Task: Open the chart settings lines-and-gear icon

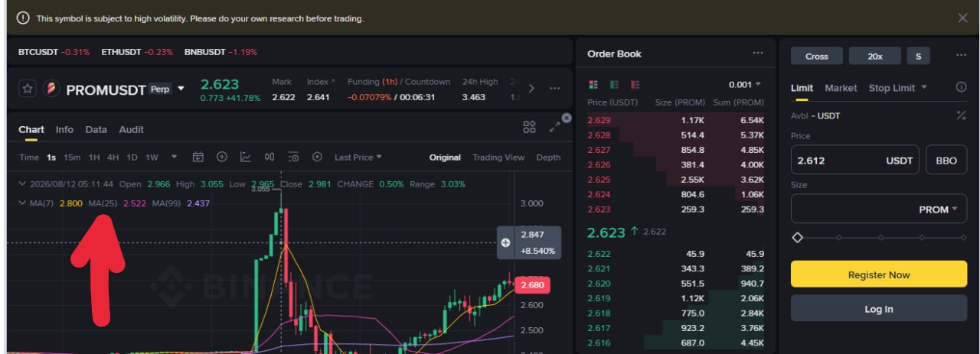Action: tap(293, 157)
